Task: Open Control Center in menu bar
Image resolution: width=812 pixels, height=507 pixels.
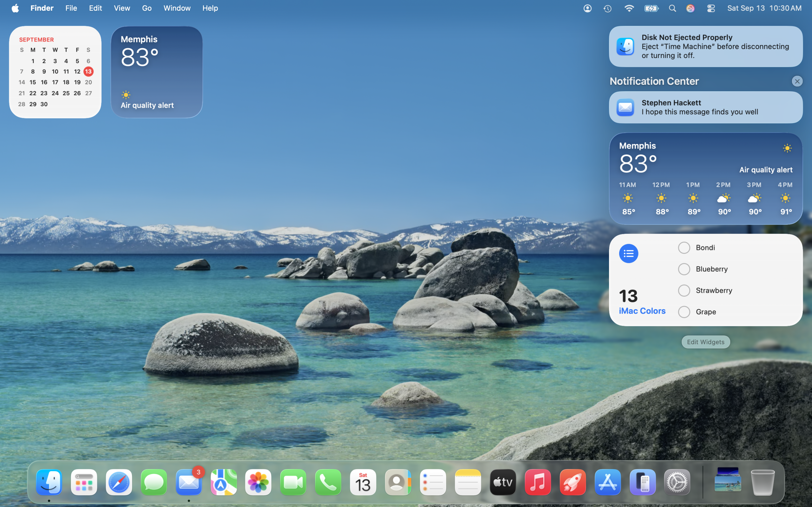Action: coord(711,8)
